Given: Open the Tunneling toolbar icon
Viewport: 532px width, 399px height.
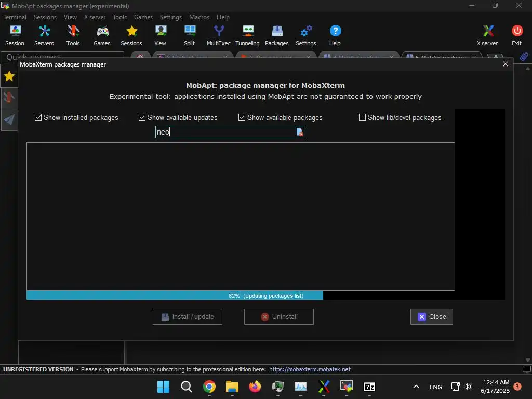Looking at the screenshot, I should [x=248, y=35].
